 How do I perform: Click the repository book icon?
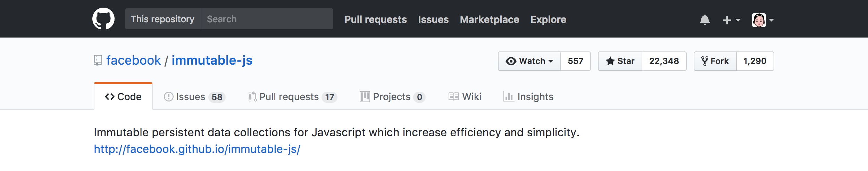(98, 60)
